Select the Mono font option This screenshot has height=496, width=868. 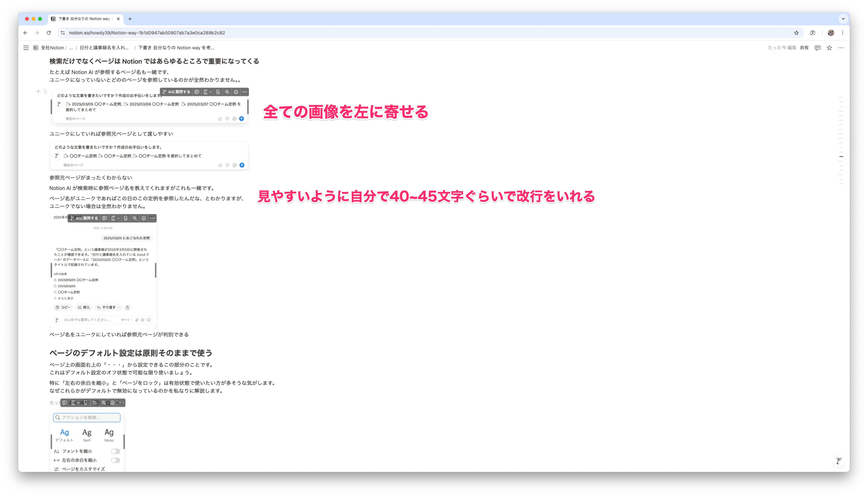point(109,435)
